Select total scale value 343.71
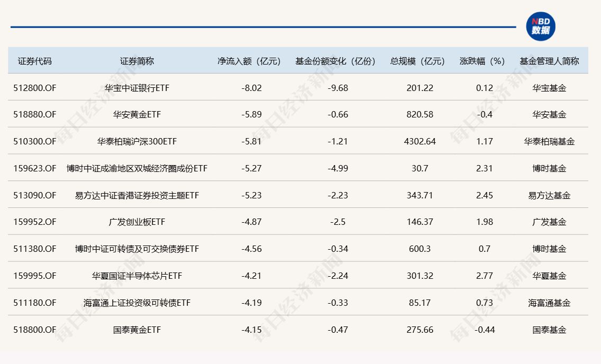601x364 pixels. pos(420,195)
